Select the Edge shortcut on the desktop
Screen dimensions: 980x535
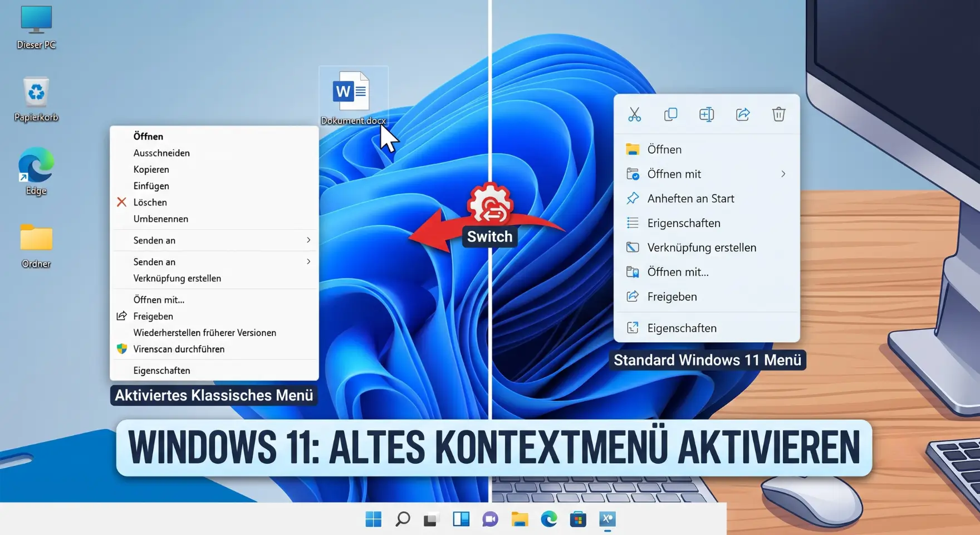[36, 172]
